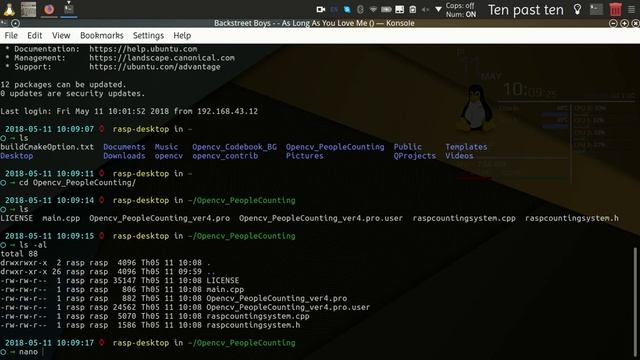Click 'main.cpp' in the ls -al listing

pyautogui.click(x=225, y=289)
